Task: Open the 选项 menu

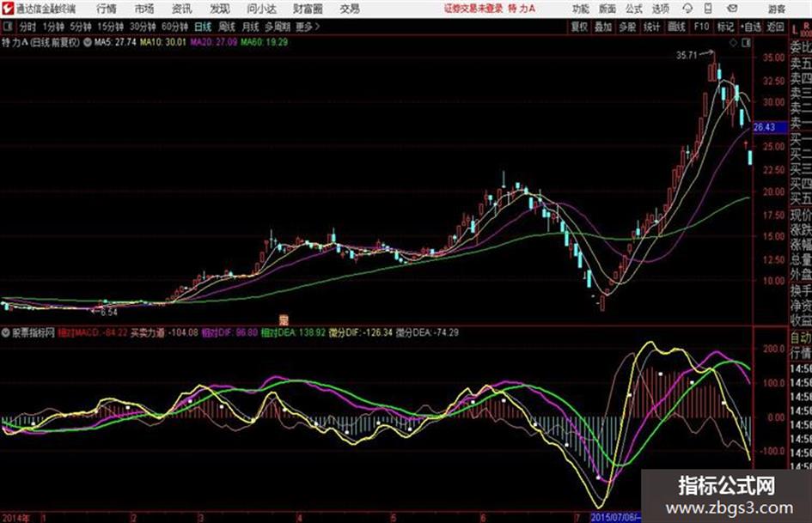Action: click(661, 9)
